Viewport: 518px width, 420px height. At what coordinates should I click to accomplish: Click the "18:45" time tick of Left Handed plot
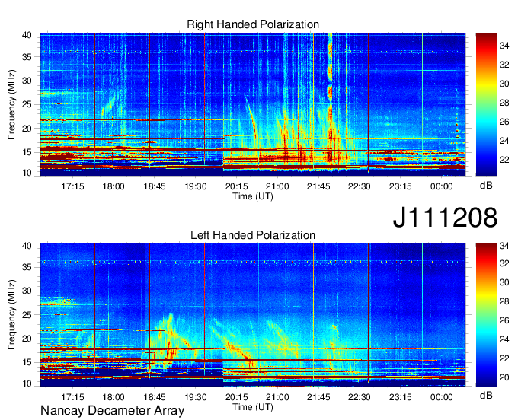pos(155,397)
